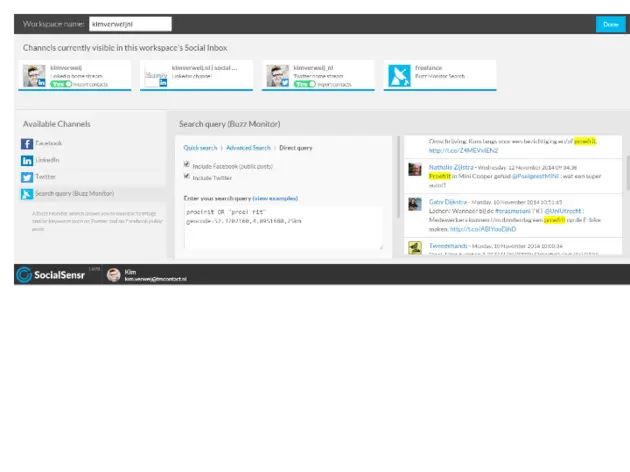
Task: Click the Facebook icon in Available Channels
Action: pyautogui.click(x=27, y=144)
